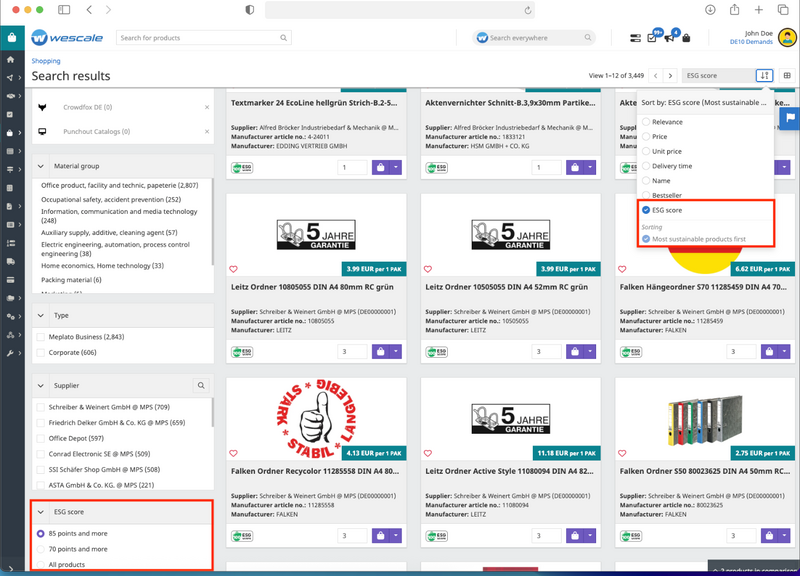Image resolution: width=800 pixels, height=576 pixels.
Task: Filter by Occupational safety, accident prevention
Action: 111,199
